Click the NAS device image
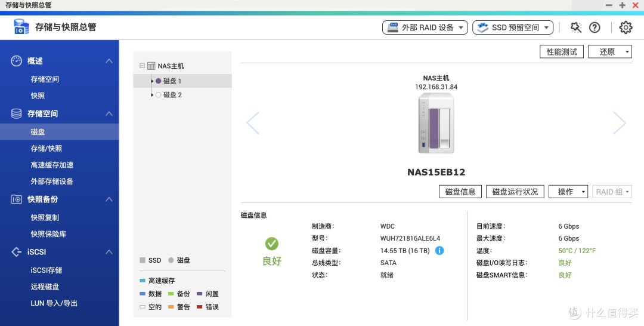The width and height of the screenshot is (644, 326). 436,124
